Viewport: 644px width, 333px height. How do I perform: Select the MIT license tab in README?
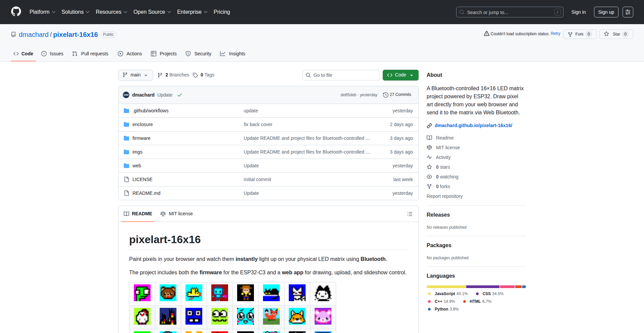177,214
